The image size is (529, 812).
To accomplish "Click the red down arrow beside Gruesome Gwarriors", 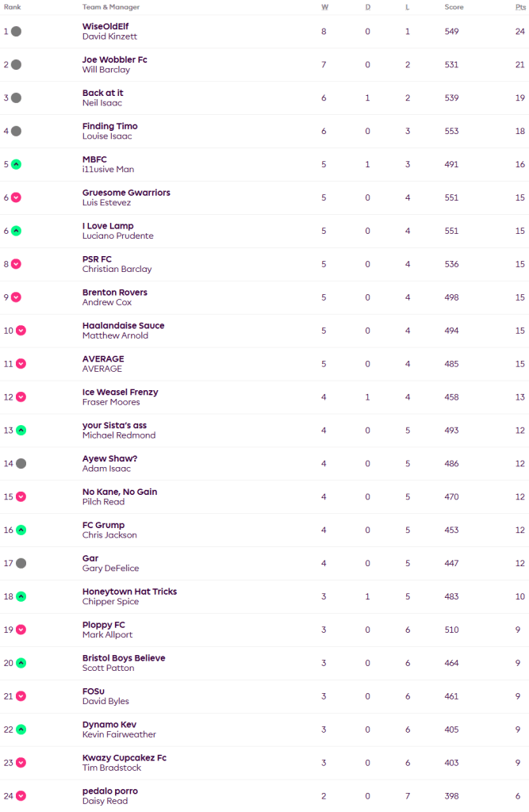I will click(x=16, y=198).
